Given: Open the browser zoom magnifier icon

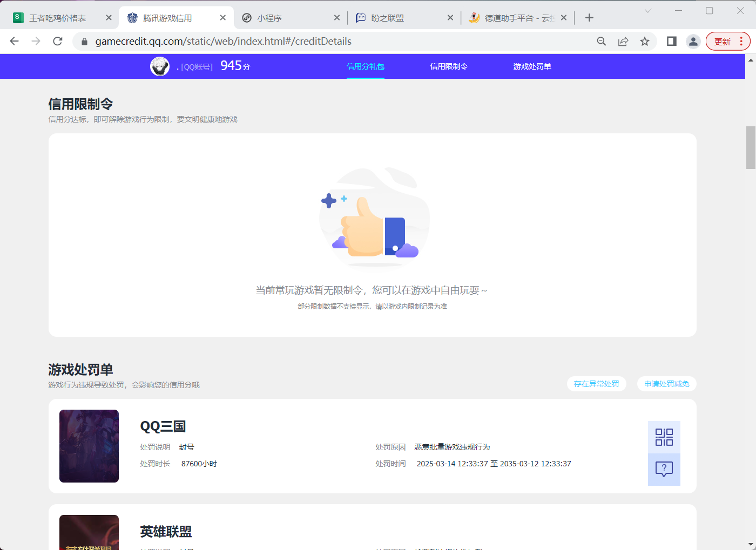Looking at the screenshot, I should (x=602, y=42).
